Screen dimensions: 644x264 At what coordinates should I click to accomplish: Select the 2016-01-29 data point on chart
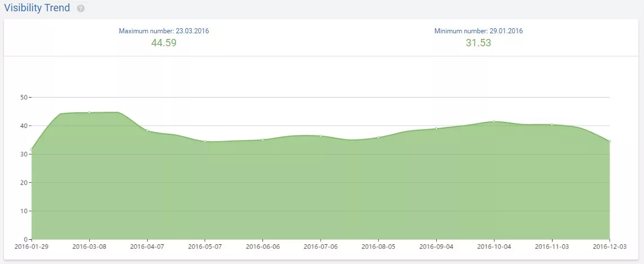(x=32, y=149)
